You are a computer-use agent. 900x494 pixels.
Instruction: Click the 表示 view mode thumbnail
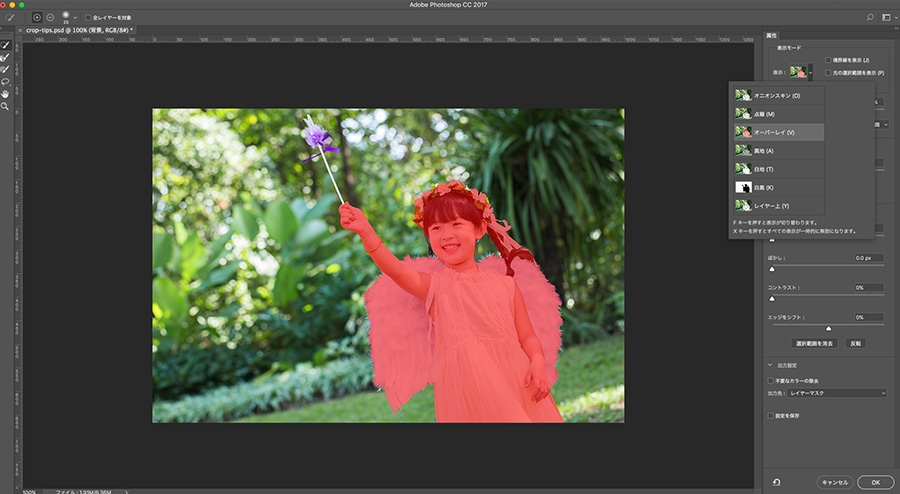[798, 72]
